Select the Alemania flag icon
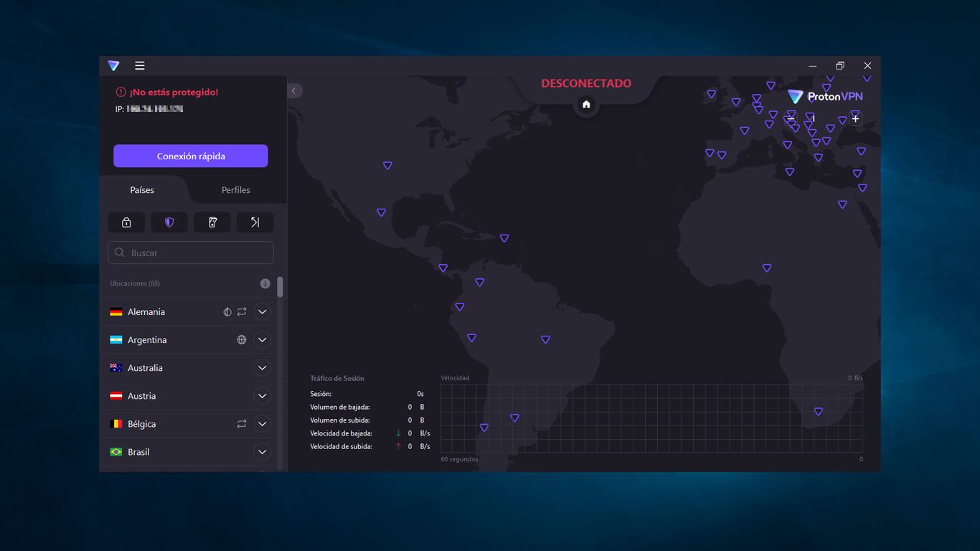 click(116, 312)
